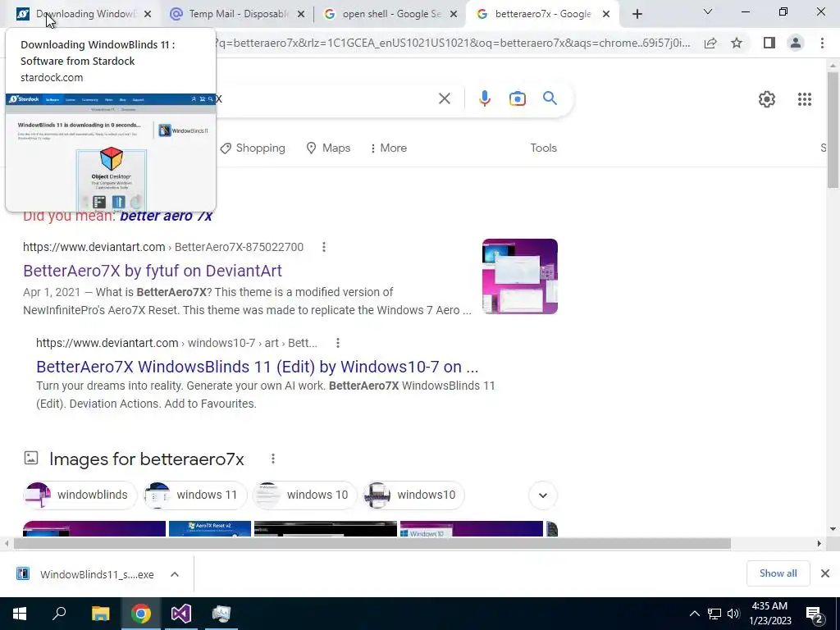Open options for the Windows10-7 result
Screen dimensions: 840x630
coord(337,343)
